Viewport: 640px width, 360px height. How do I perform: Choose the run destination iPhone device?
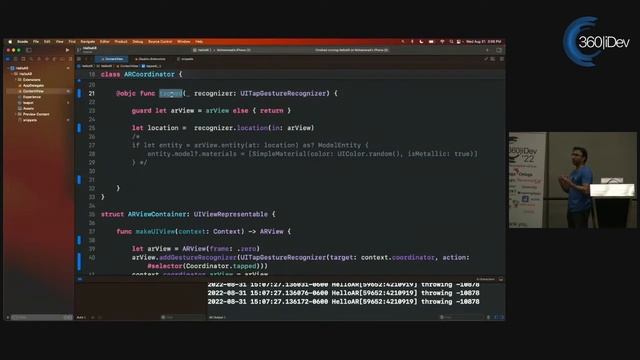[233, 50]
